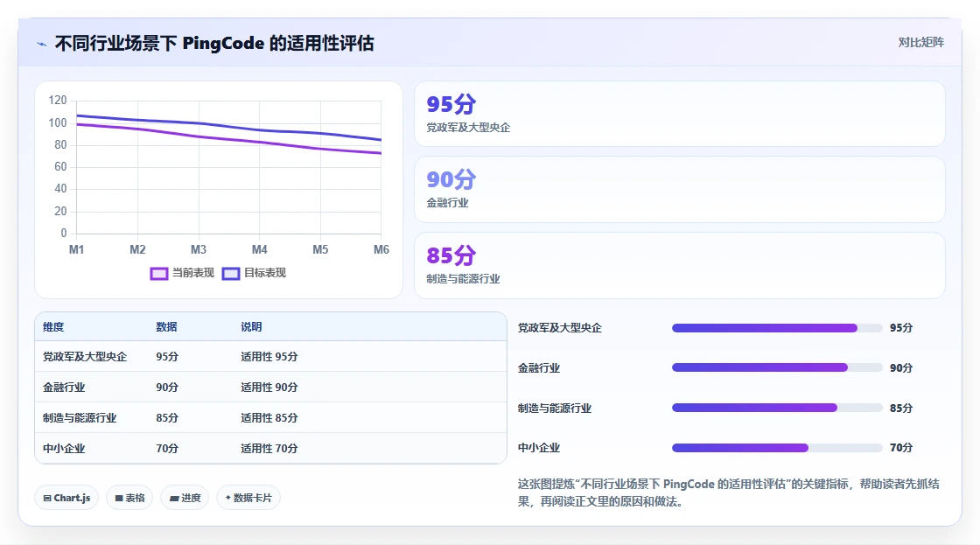Click 制造与能源行业 cell in the table
The image size is (980, 545).
80,418
